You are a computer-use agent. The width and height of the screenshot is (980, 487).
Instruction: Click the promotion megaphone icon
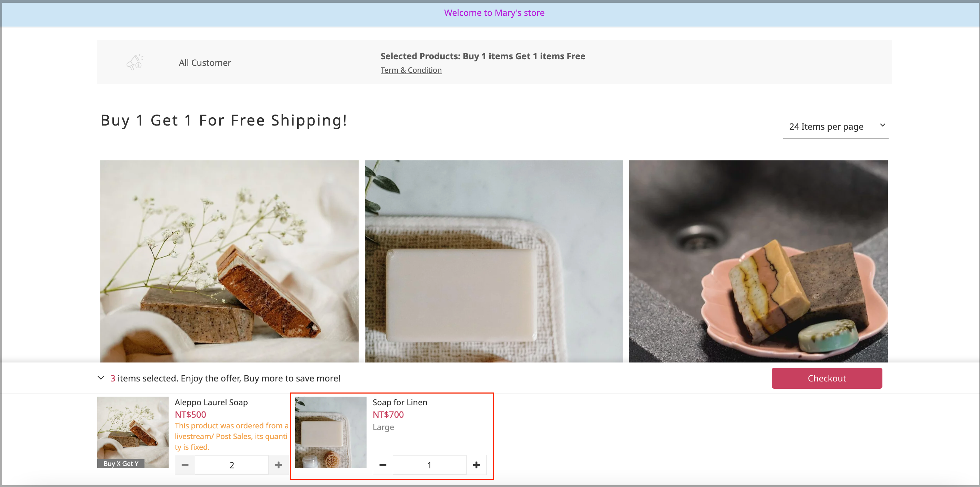point(135,62)
